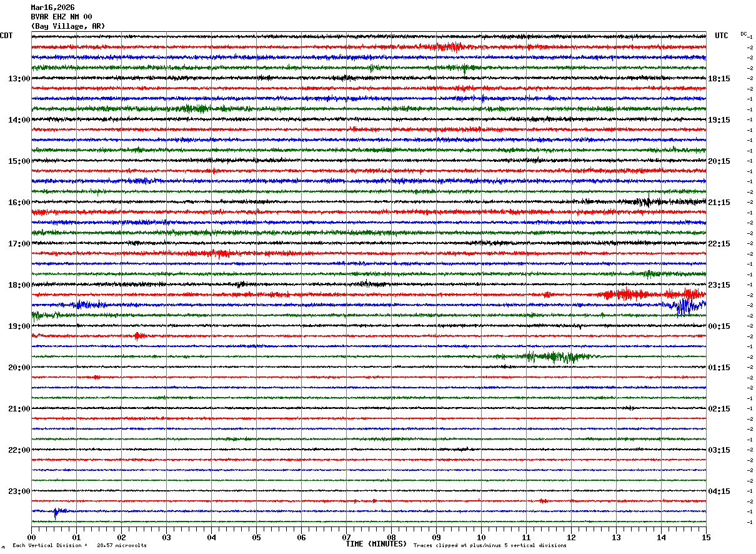Screen dimensions: 756x554
Task: Click the 02:15 UTC time label
Action: click(x=720, y=409)
